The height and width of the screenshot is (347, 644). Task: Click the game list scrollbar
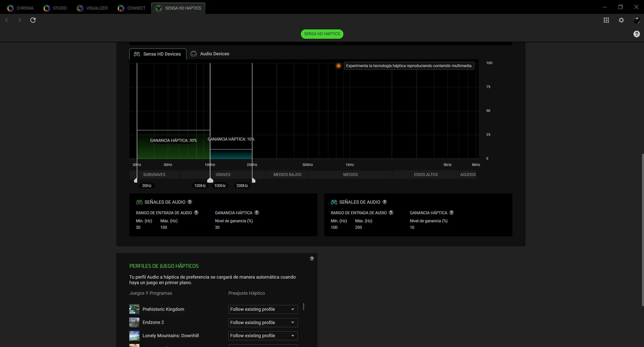pyautogui.click(x=304, y=307)
